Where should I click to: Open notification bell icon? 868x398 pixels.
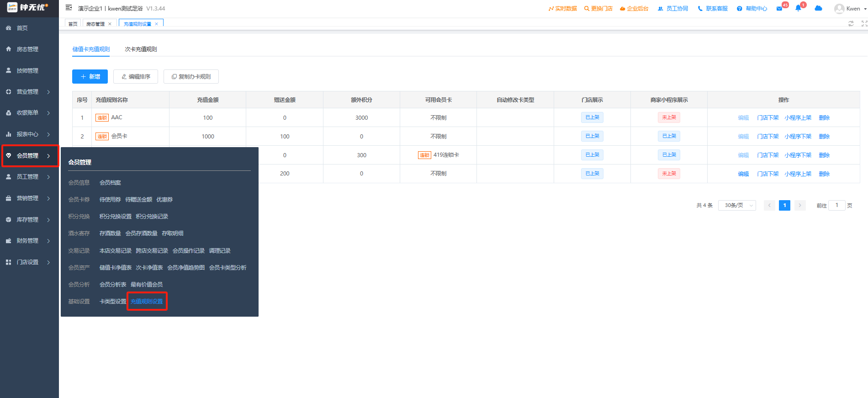[x=798, y=8]
